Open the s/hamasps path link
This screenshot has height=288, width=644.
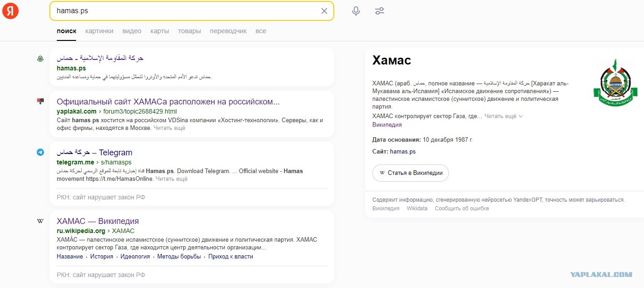[116, 162]
